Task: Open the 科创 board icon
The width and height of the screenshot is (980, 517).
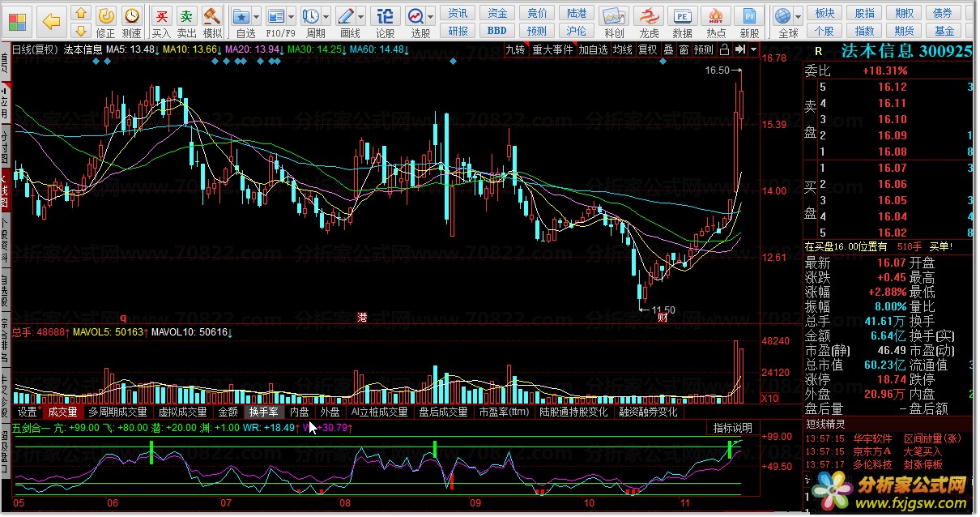Action: click(614, 21)
